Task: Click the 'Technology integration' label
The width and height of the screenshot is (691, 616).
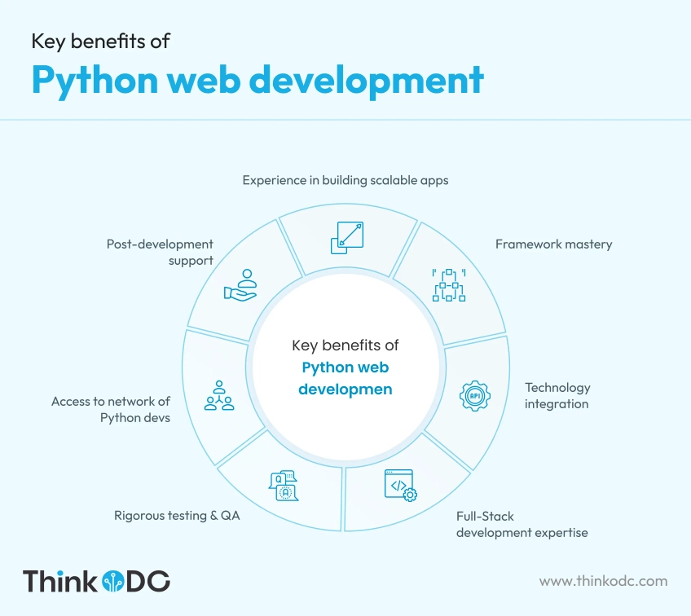Action: 557,396
